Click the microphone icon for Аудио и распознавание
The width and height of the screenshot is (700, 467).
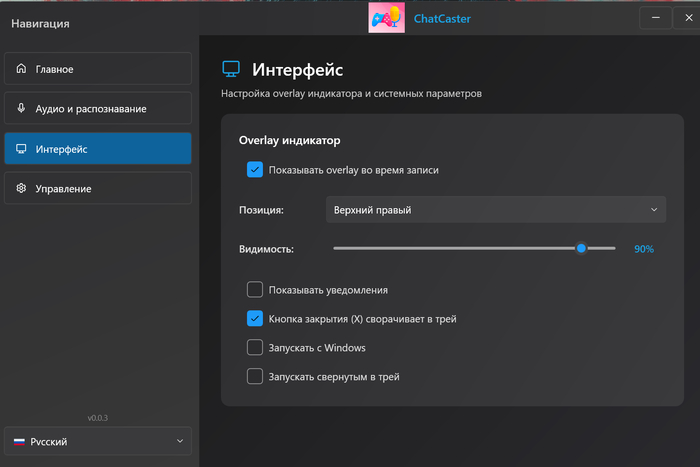coord(22,108)
